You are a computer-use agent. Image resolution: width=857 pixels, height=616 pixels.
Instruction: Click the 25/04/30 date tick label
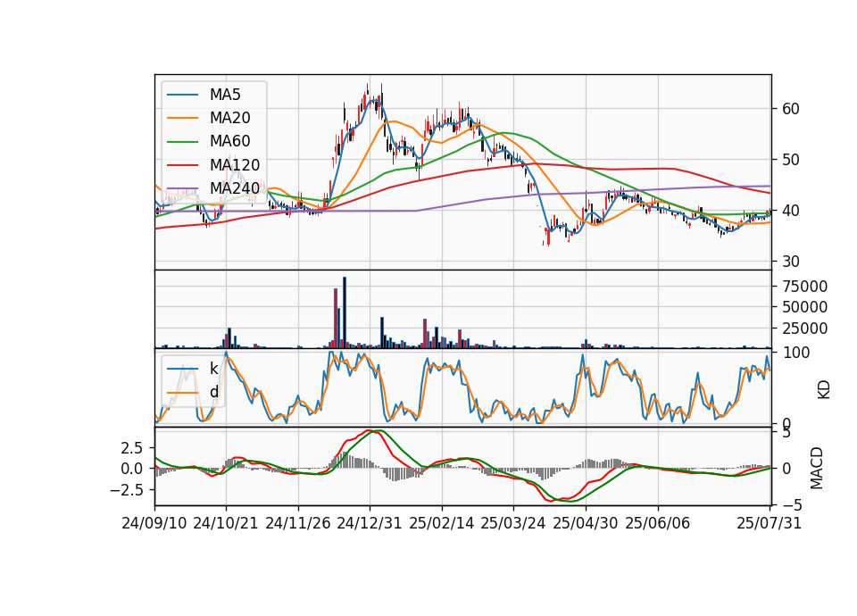tap(586, 523)
